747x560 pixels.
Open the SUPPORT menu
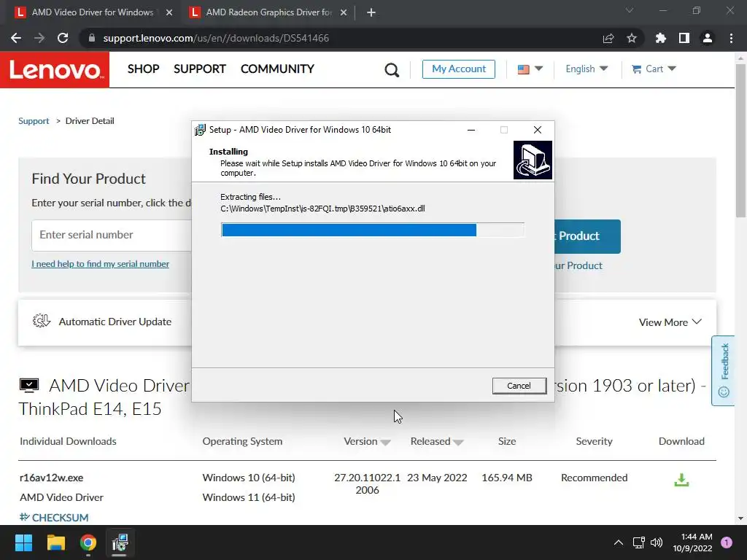tap(200, 69)
